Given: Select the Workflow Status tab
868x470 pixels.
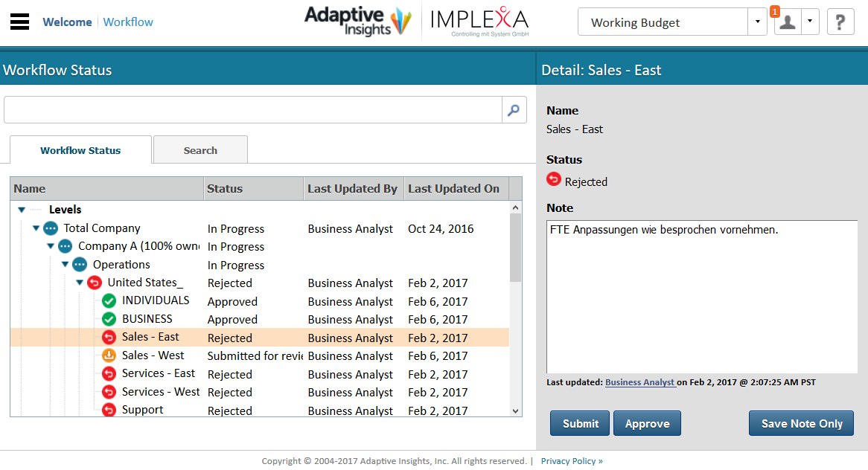Looking at the screenshot, I should pyautogui.click(x=80, y=150).
